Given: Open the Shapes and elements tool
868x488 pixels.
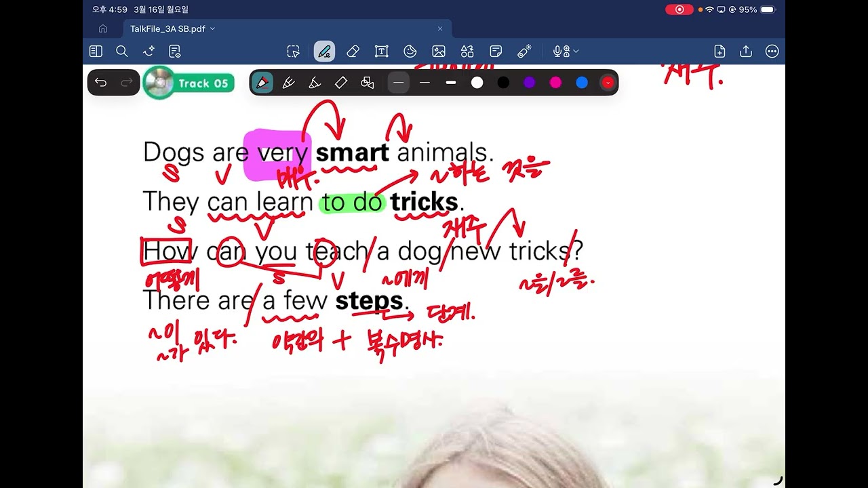Looking at the screenshot, I should [x=467, y=52].
